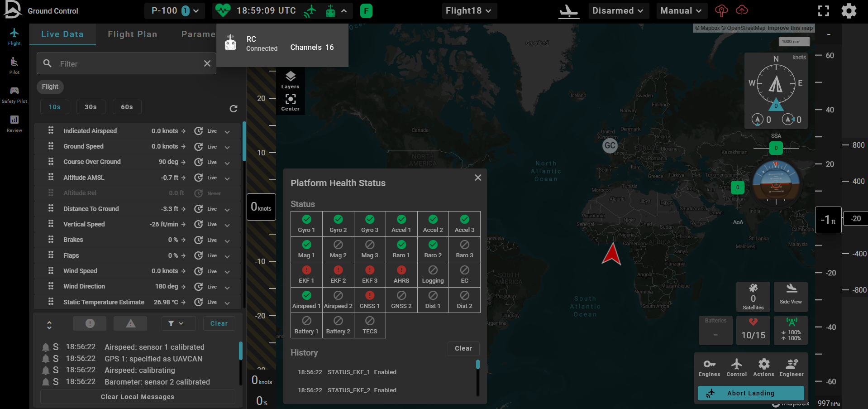Screen dimensions: 868x409
Task: Select the 10s time interval
Action: tap(55, 107)
